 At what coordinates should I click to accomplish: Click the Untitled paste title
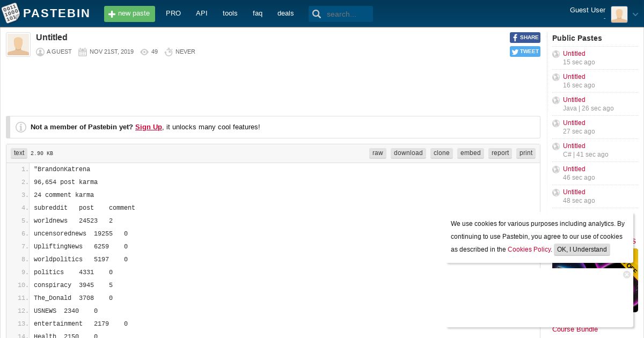tap(52, 38)
